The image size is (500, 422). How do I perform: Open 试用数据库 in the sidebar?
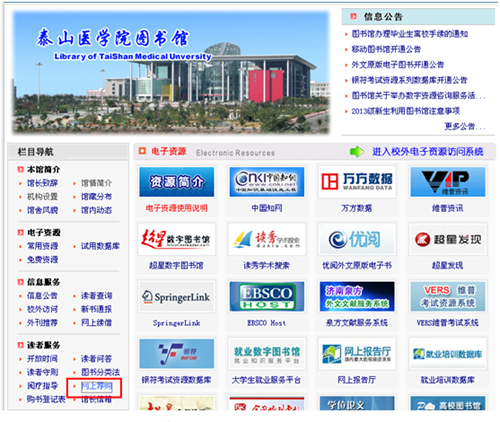(x=100, y=246)
